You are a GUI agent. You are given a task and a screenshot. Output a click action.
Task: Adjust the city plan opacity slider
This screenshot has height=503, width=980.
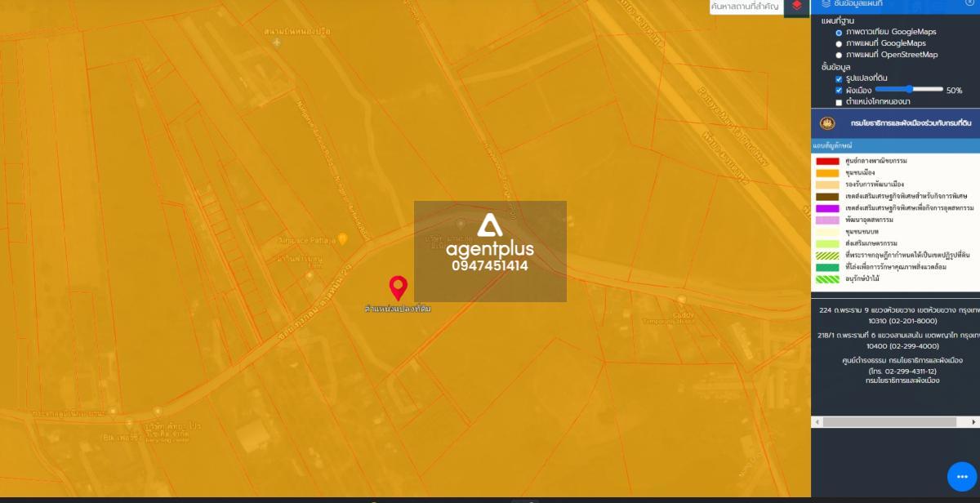tap(909, 89)
